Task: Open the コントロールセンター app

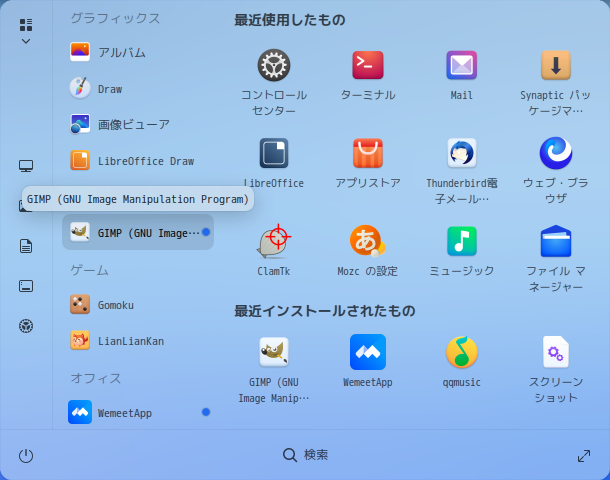Action: (x=274, y=65)
